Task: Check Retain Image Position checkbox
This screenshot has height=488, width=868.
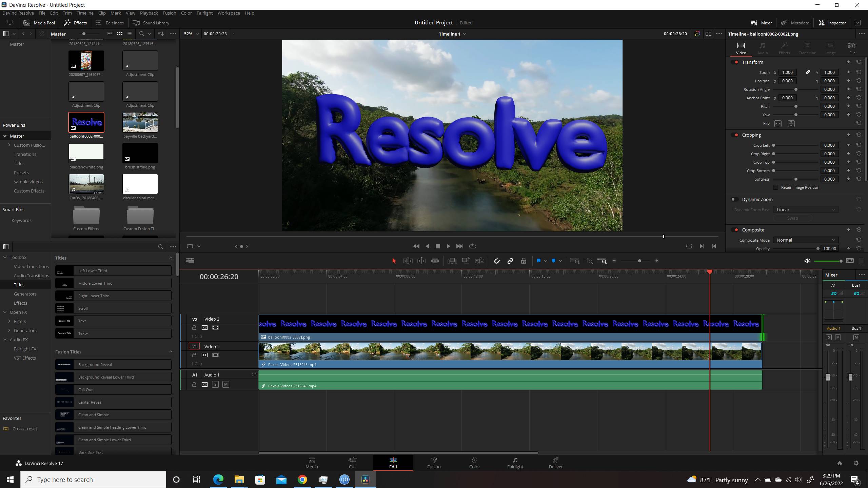Action: pos(775,187)
